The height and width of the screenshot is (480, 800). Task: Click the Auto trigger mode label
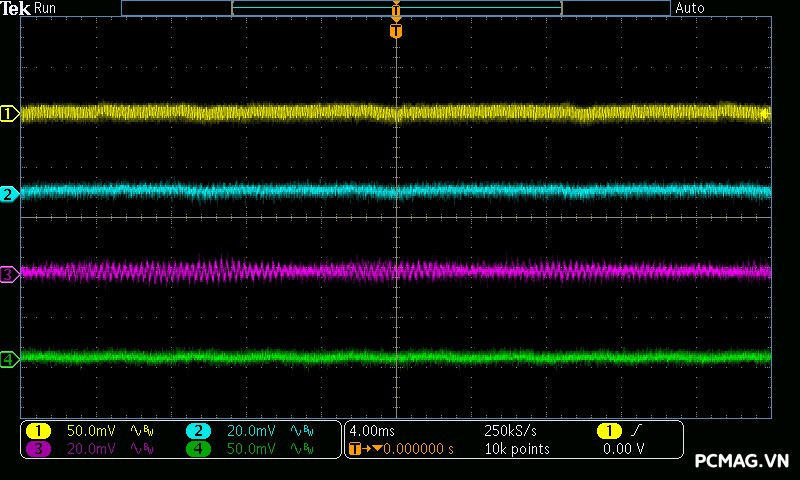coord(690,8)
